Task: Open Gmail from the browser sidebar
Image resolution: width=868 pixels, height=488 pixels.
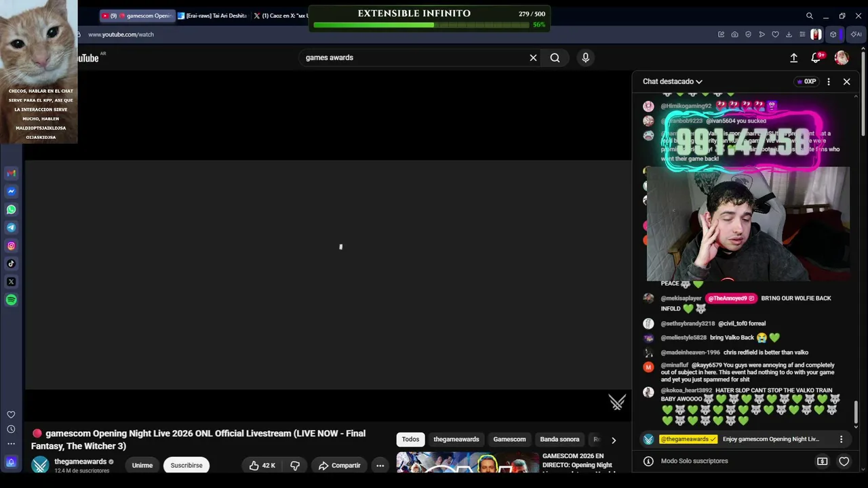Action: [11, 174]
